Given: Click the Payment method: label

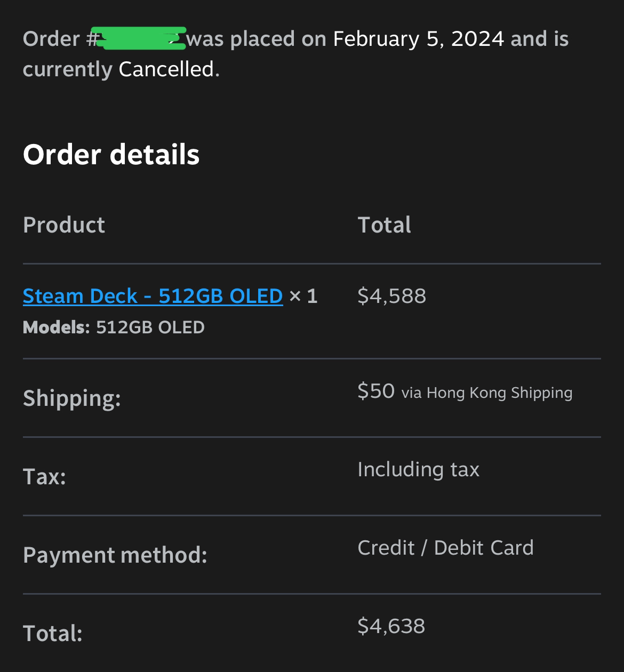Looking at the screenshot, I should (115, 555).
